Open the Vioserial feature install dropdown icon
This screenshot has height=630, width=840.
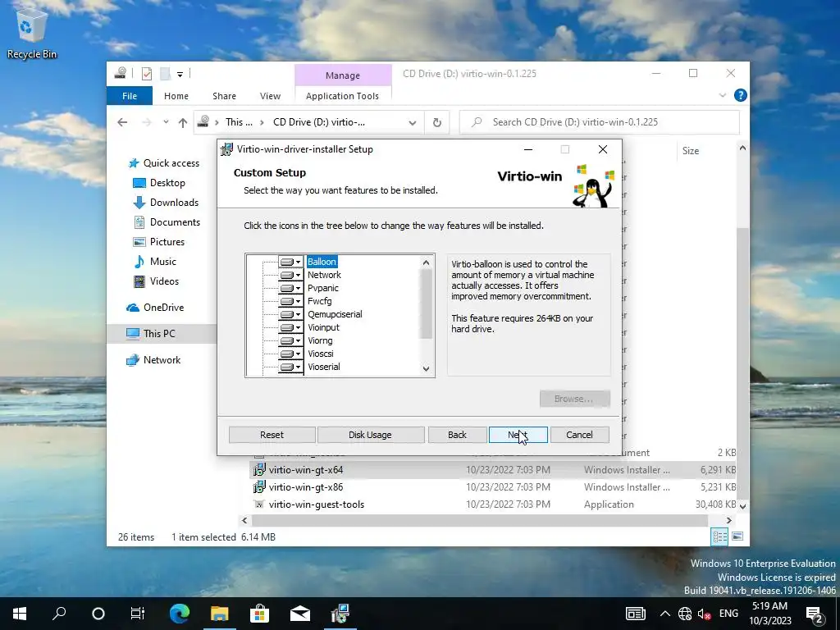(291, 367)
